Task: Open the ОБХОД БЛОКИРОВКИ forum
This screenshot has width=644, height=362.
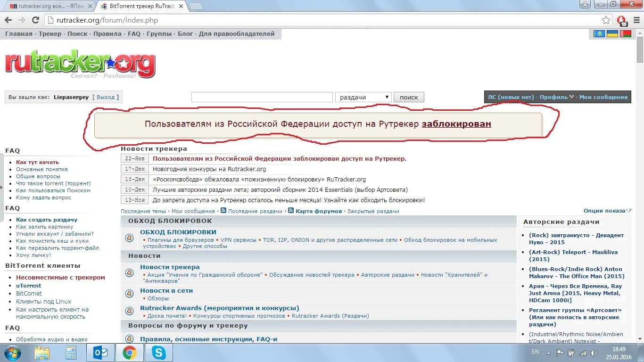Action: 178,232
